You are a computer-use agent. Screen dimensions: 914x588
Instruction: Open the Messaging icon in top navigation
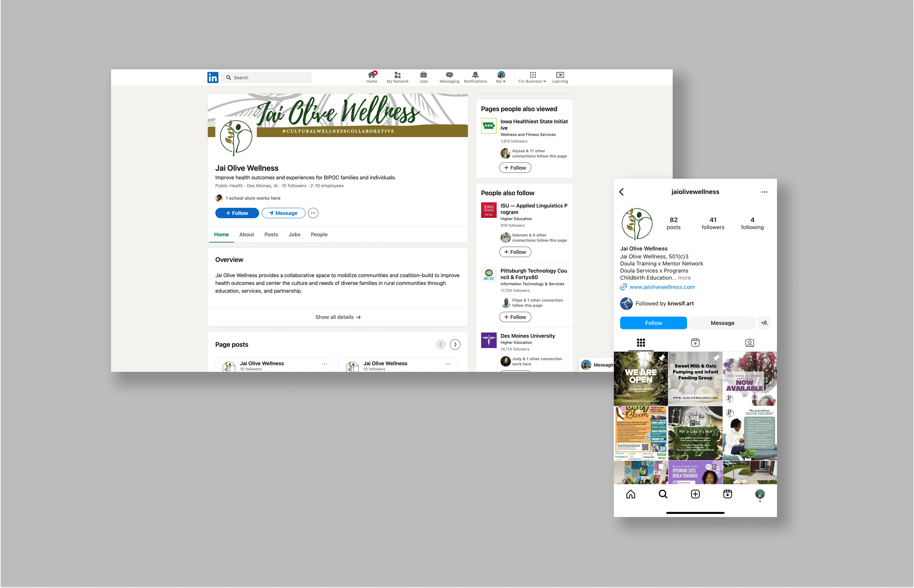tap(449, 77)
